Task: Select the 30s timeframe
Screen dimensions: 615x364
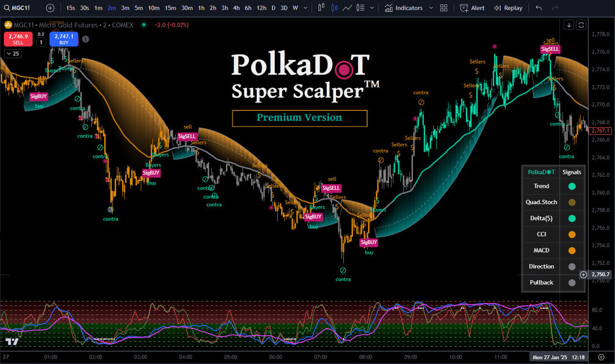Action: click(84, 8)
